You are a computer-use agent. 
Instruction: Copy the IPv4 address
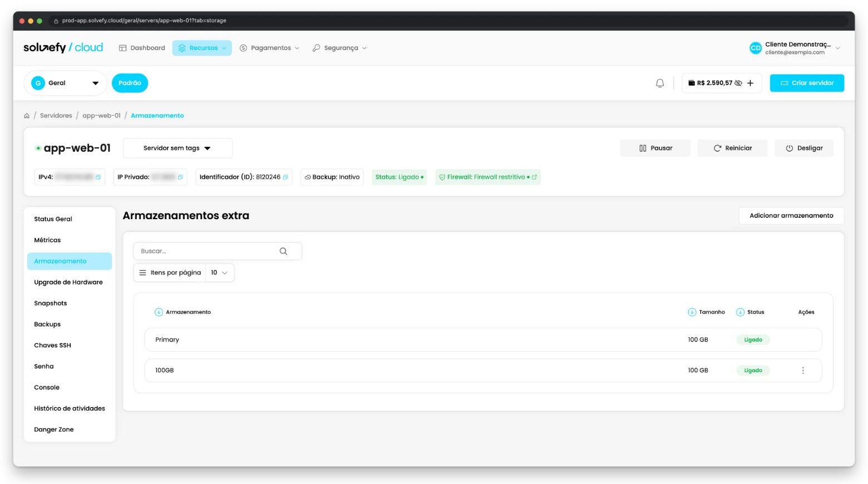pyautogui.click(x=98, y=177)
